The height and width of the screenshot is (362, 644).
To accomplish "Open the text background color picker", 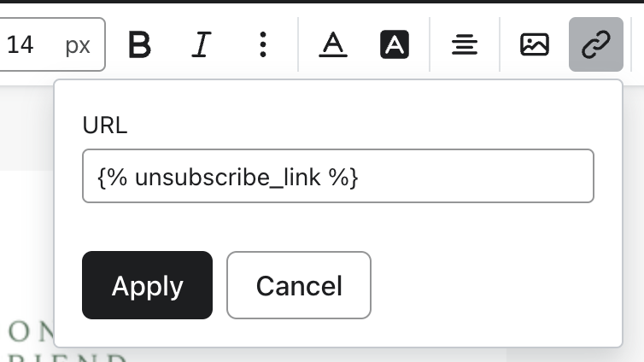I will (395, 44).
